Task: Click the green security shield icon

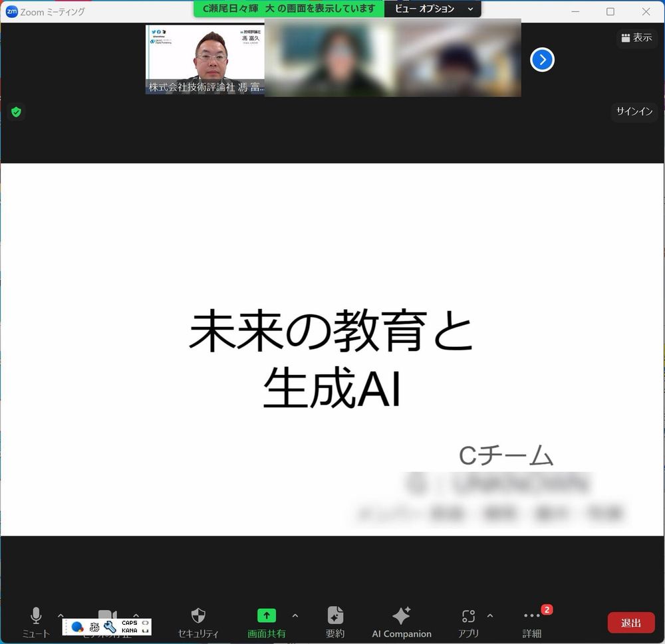Action: click(x=16, y=112)
